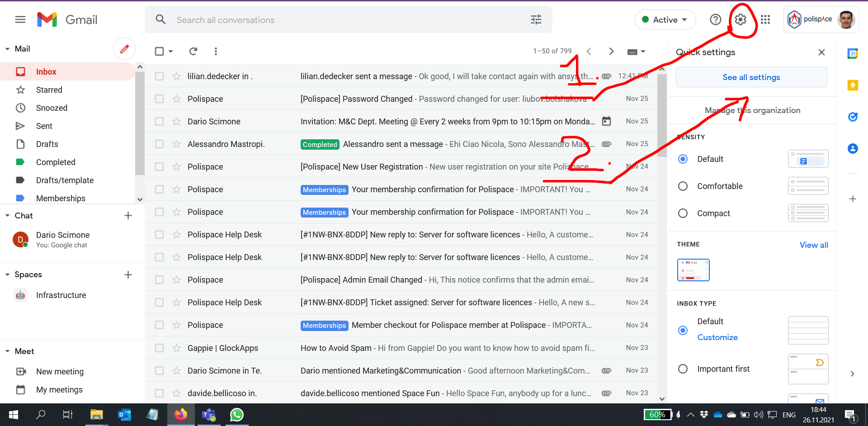
Task: Select all conversations checkbox
Action: (159, 51)
